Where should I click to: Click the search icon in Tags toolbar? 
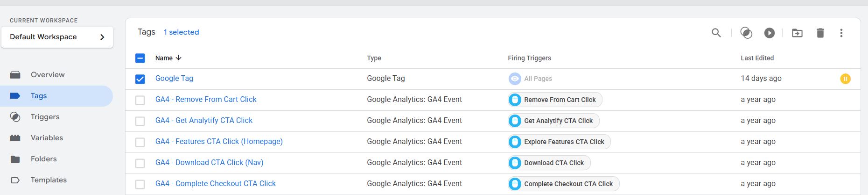pyautogui.click(x=716, y=33)
